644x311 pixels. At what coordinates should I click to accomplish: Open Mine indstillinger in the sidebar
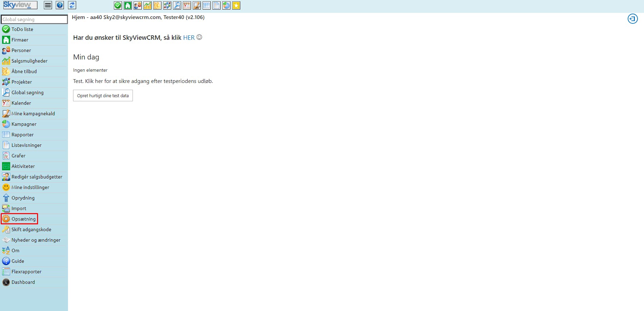(x=34, y=187)
